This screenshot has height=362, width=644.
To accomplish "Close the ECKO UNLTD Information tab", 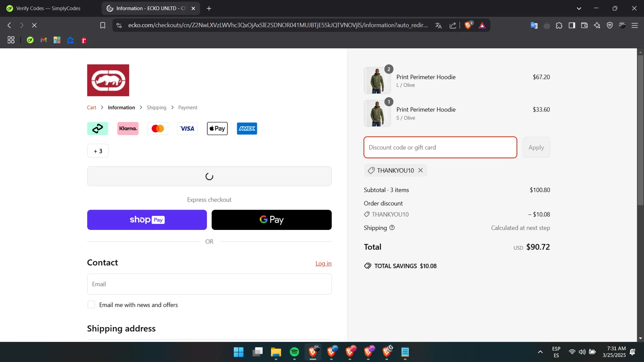I will coord(193,8).
